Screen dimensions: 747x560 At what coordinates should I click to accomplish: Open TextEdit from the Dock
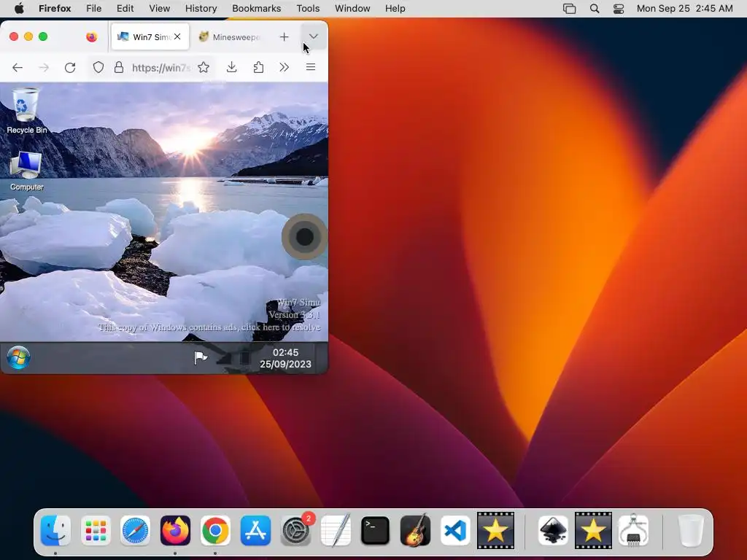click(x=336, y=531)
